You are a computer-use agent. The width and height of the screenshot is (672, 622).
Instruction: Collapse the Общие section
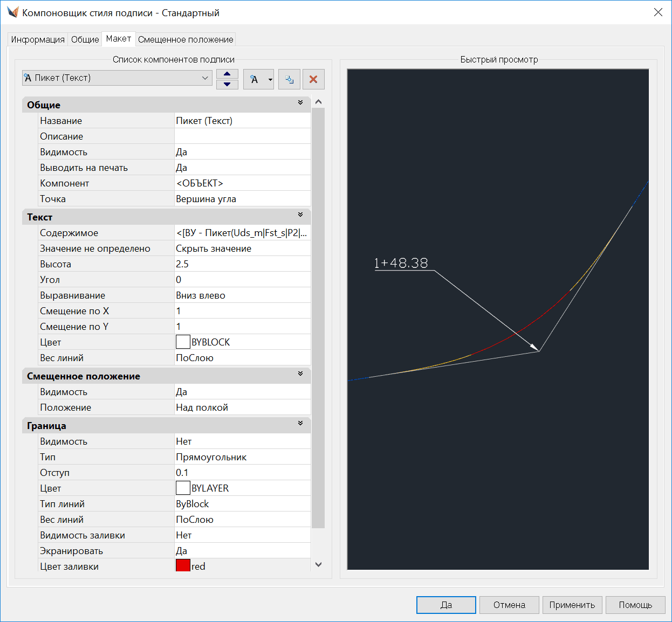[300, 103]
